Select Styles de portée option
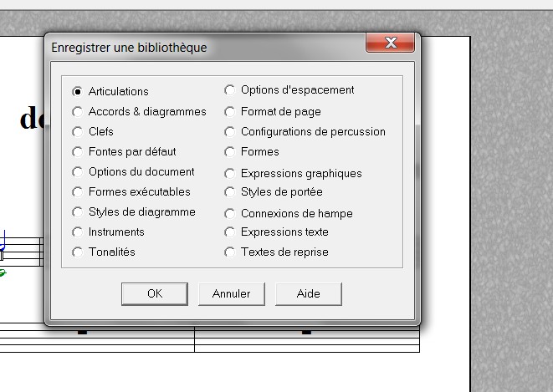The image size is (553, 392). pos(230,192)
